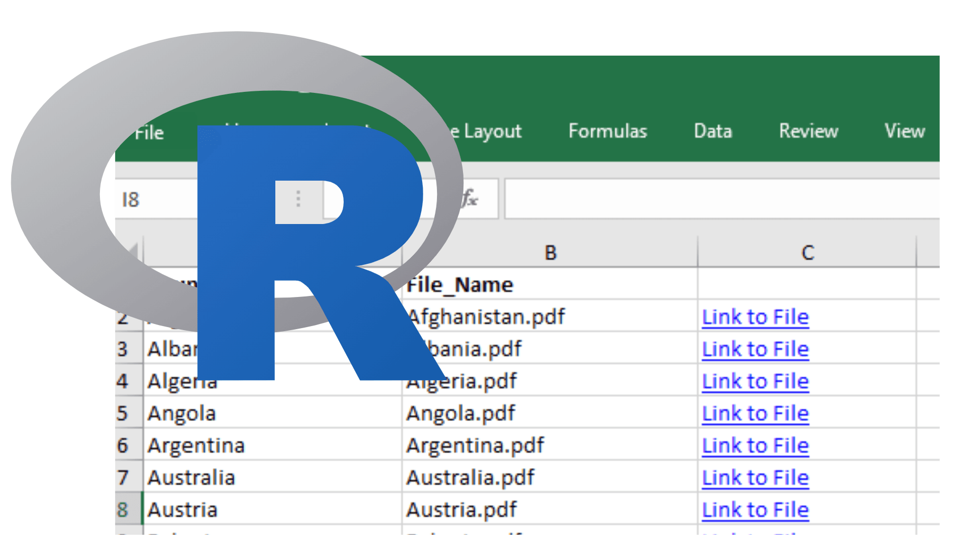Switch to the Formulas ribbon tab
The width and height of the screenshot is (980, 546).
pos(607,132)
